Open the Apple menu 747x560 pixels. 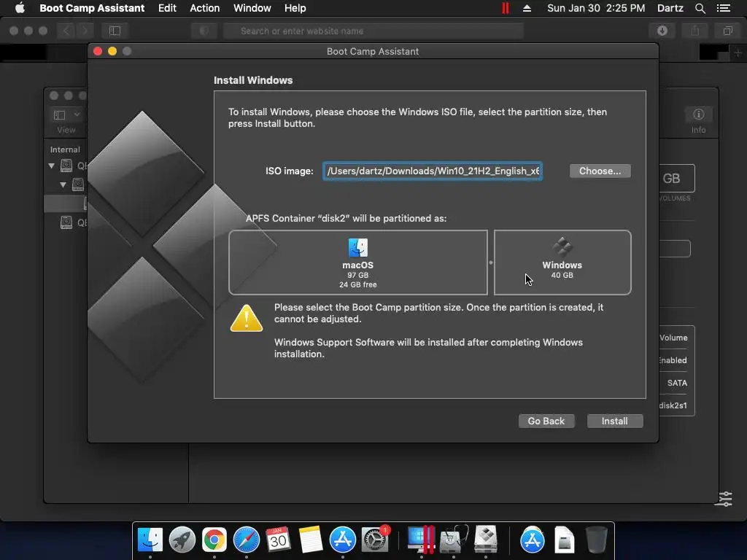coord(20,8)
